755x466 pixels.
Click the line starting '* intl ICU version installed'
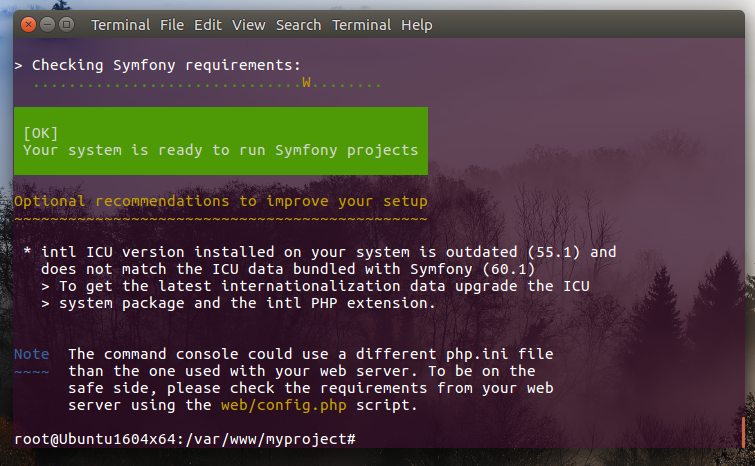pos(320,252)
